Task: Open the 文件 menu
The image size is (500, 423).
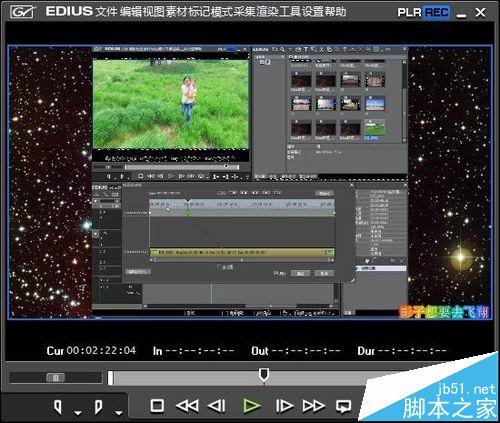Action: 106,12
